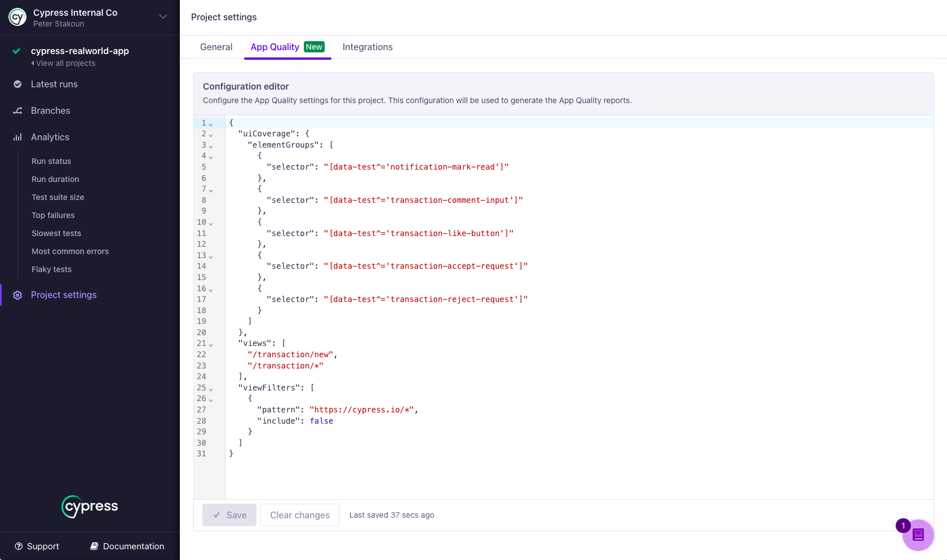
Task: Open the Support help icon
Action: point(19,546)
